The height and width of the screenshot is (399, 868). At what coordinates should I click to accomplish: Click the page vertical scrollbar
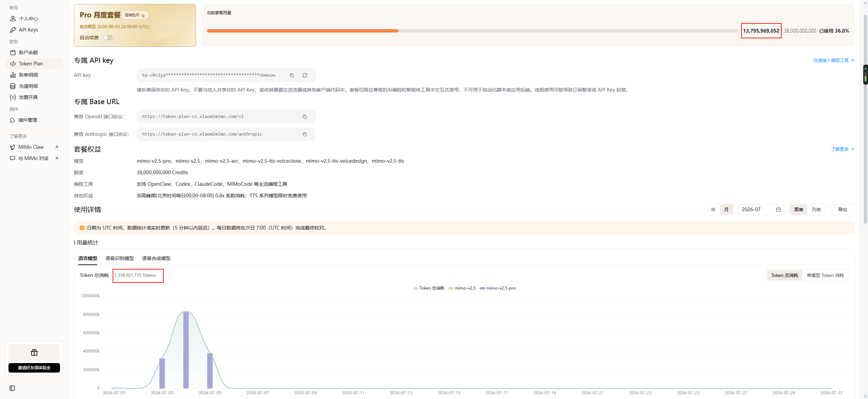(865, 119)
